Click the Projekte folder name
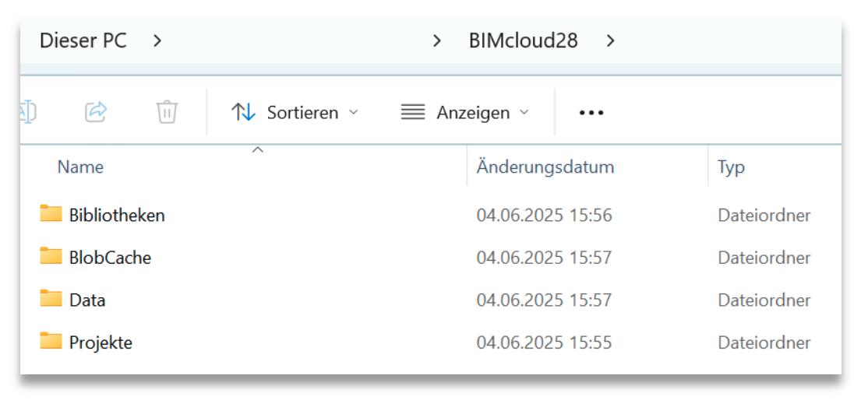This screenshot has width=868, height=400. (x=101, y=343)
